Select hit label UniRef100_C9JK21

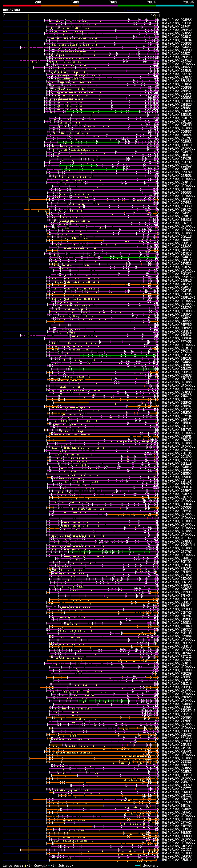[176, 111]
